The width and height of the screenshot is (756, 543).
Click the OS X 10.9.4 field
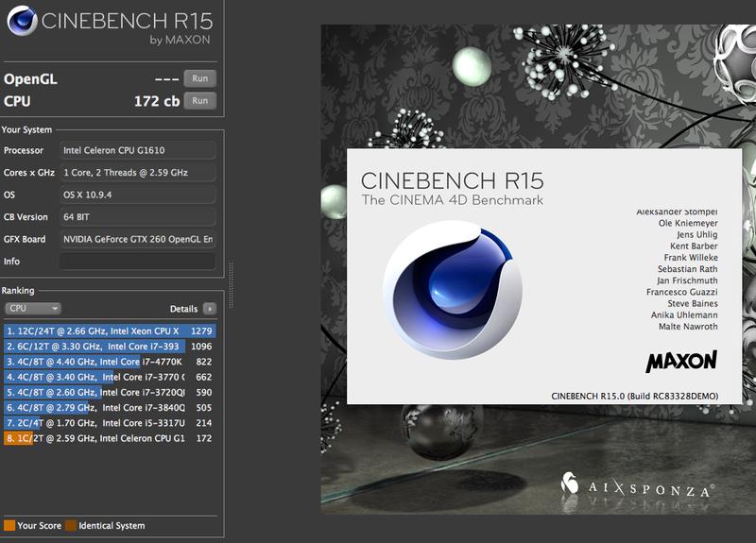coord(137,195)
